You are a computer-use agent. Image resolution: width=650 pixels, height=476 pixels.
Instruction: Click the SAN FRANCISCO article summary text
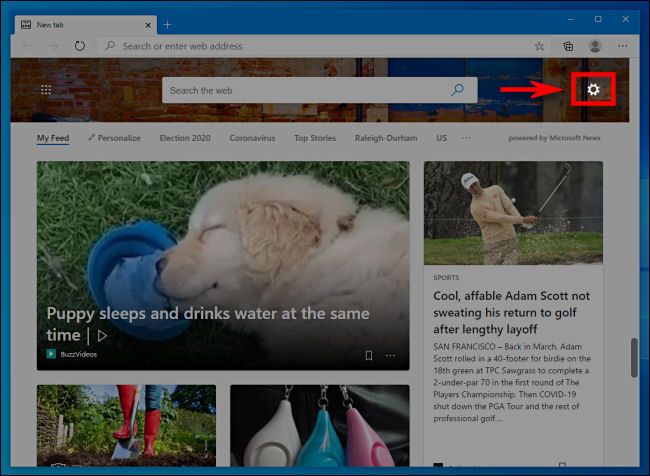[512, 382]
